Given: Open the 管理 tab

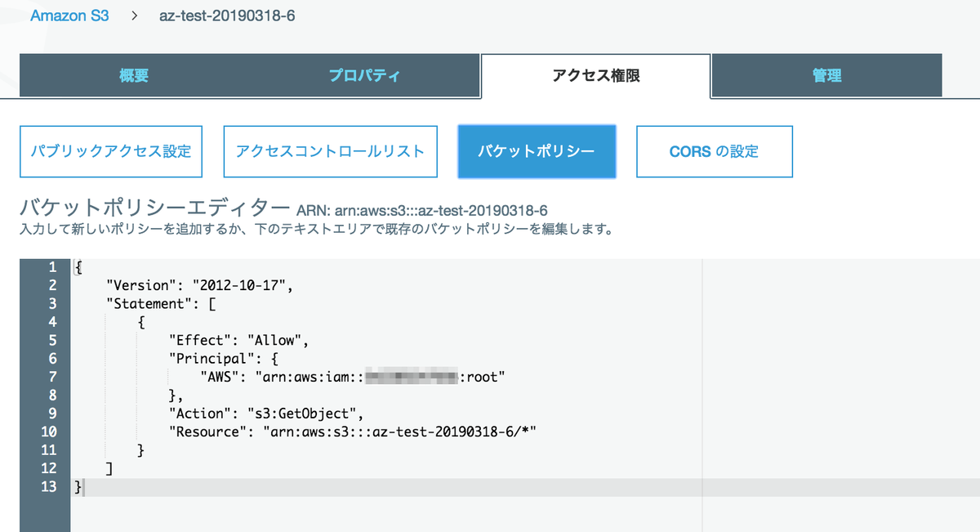Looking at the screenshot, I should [x=826, y=76].
